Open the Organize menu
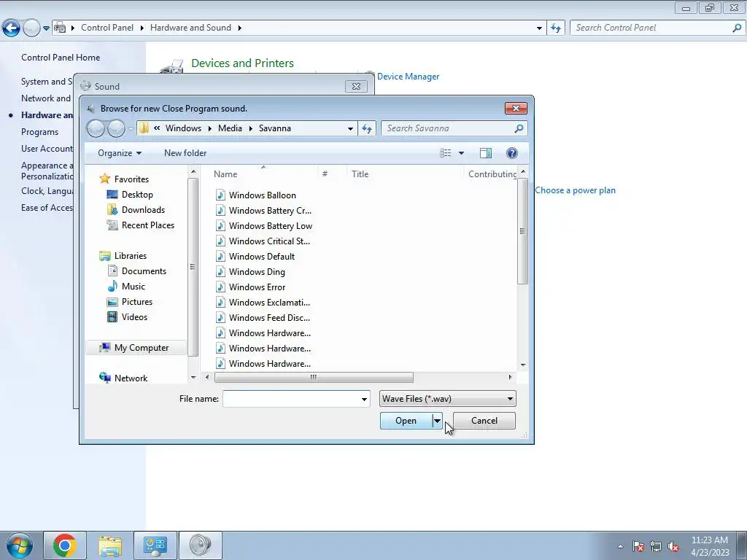 click(x=120, y=153)
